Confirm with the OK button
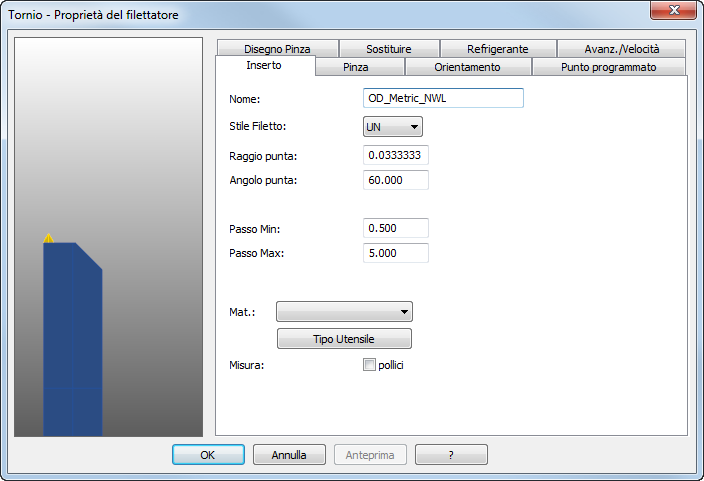The width and height of the screenshot is (704, 481). (208, 455)
